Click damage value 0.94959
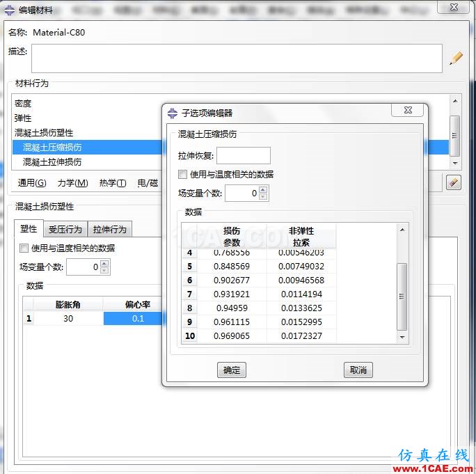This screenshot has height=474, width=476. pos(232,308)
